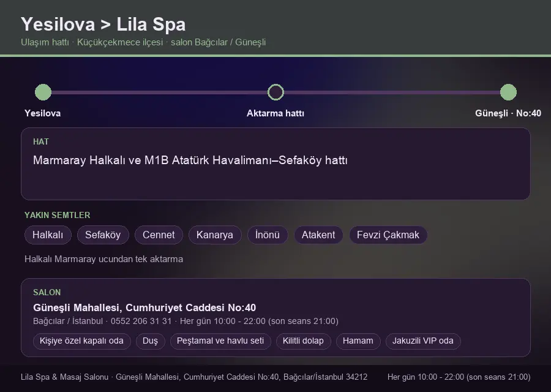The image size is (551, 392).
Task: Click the Atakent chip
Action: (x=318, y=235)
